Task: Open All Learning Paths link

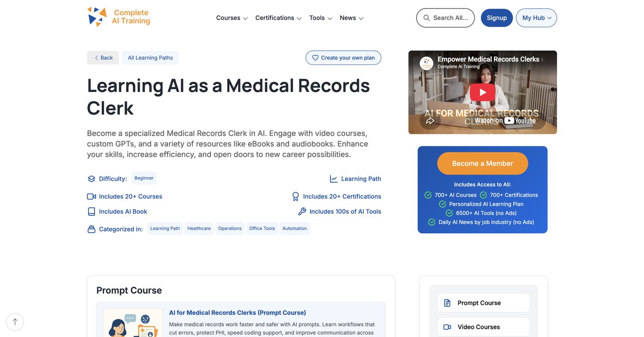Action: (150, 58)
